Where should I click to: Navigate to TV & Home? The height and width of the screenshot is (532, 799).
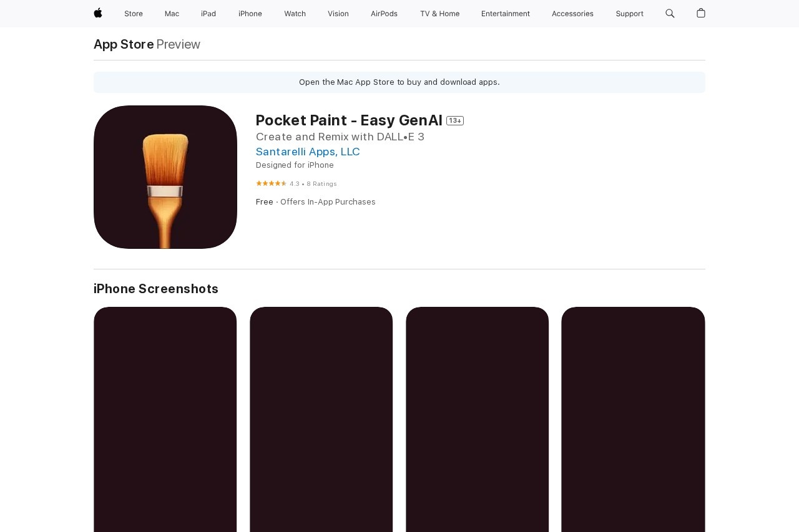pyautogui.click(x=439, y=14)
